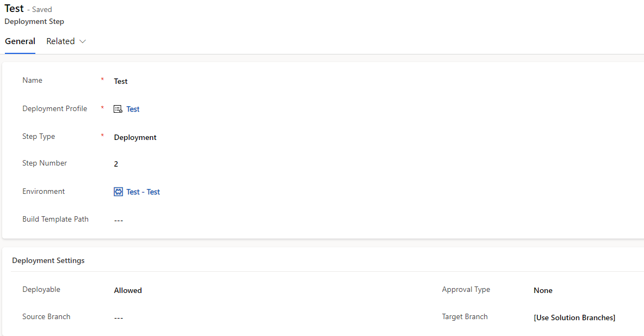Click the record title Test
Screen dimensions: 644x336
[x=14, y=8]
